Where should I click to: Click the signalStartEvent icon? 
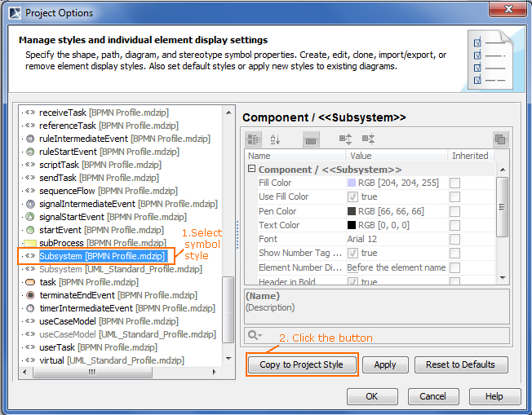30,217
